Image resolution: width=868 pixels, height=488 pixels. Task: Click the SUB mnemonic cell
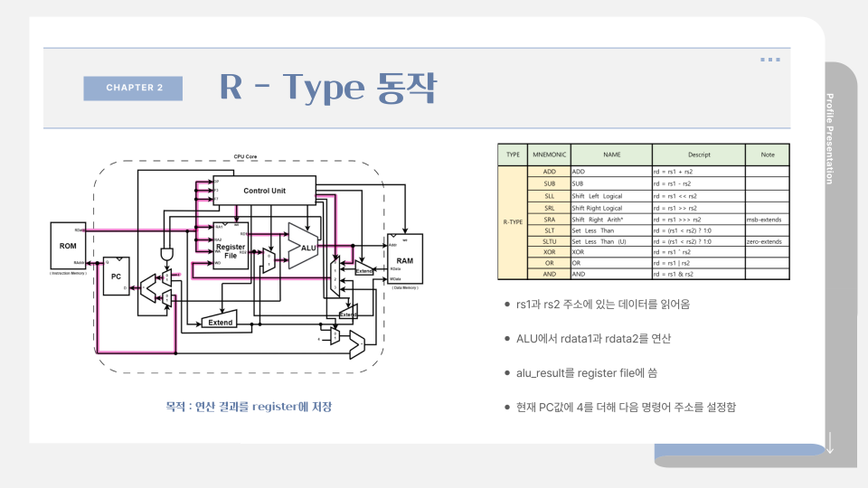click(549, 183)
